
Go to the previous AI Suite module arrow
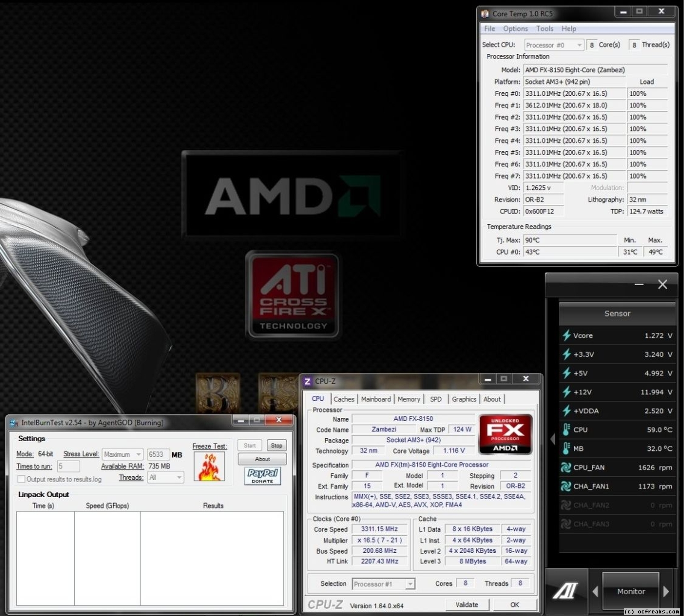596,591
